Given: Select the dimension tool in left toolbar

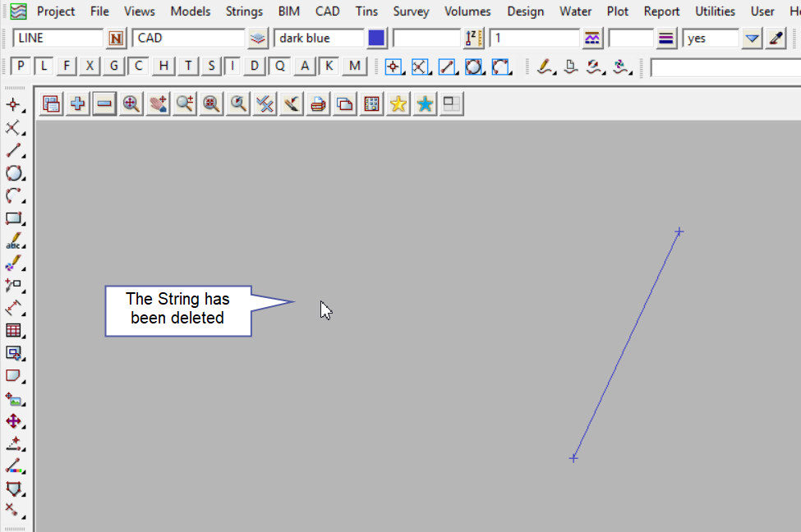Looking at the screenshot, I should pyautogui.click(x=14, y=308).
